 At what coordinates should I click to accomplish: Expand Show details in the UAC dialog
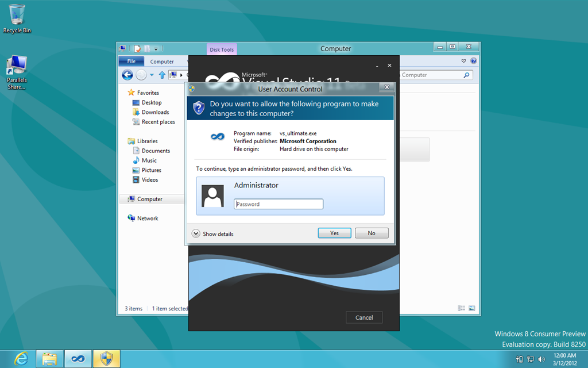(x=212, y=234)
